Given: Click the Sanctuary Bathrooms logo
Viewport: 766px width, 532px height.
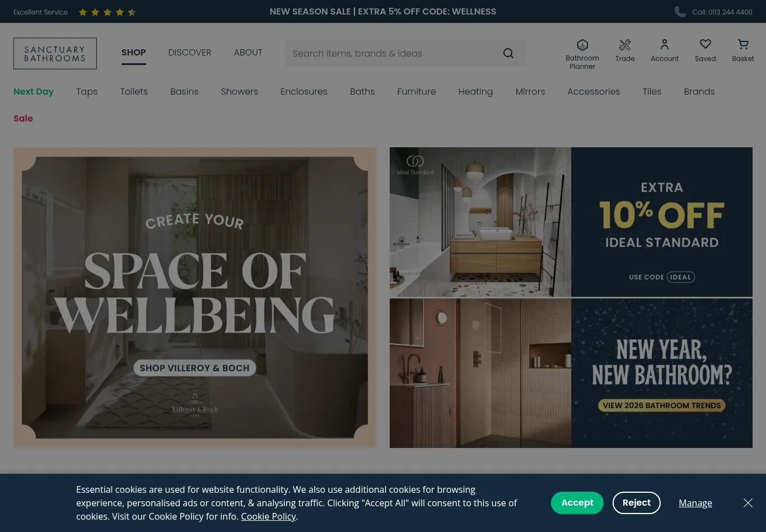Looking at the screenshot, I should coord(55,53).
